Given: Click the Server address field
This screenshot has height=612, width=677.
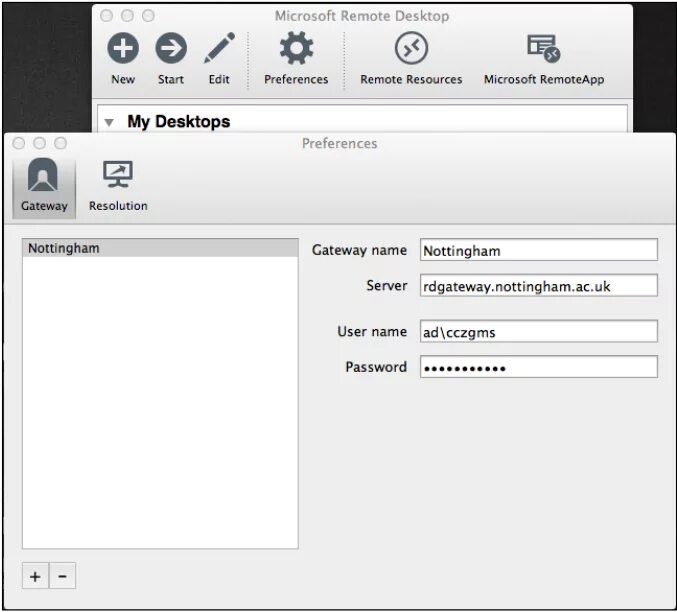Looking at the screenshot, I should [x=538, y=285].
